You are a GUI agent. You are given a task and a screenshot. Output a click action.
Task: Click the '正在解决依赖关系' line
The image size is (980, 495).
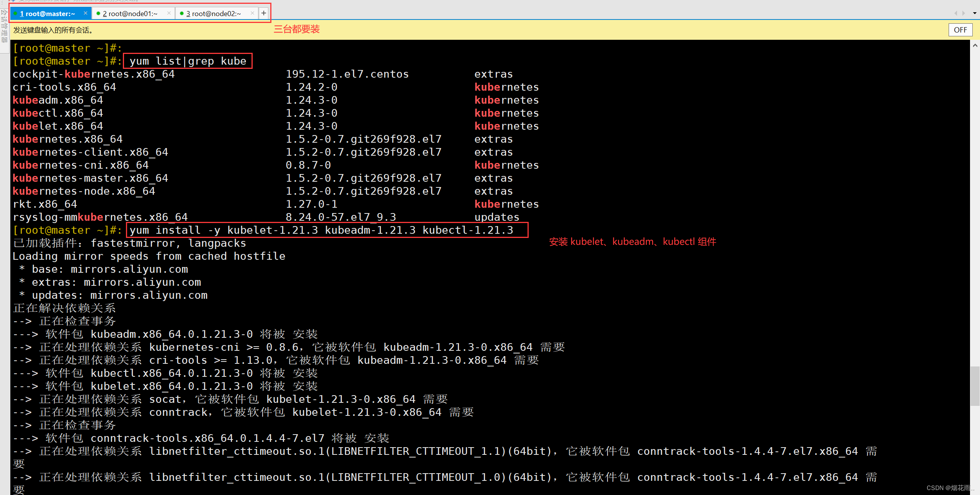pos(64,308)
